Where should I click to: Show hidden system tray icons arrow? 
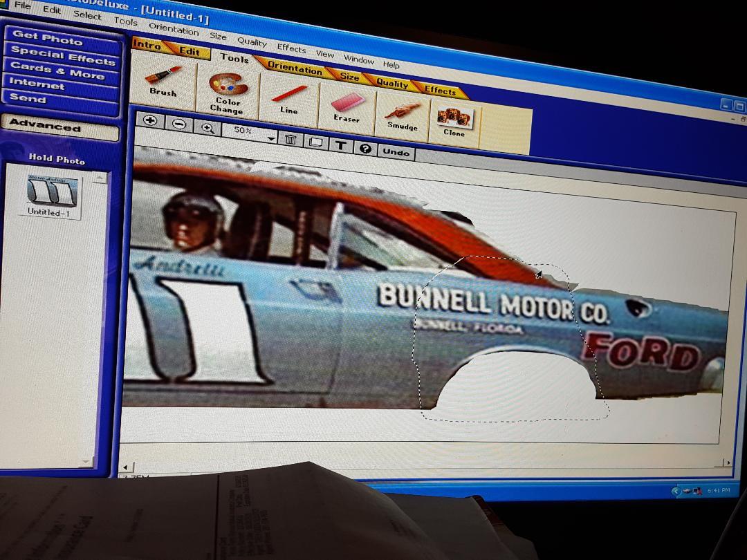pos(676,491)
